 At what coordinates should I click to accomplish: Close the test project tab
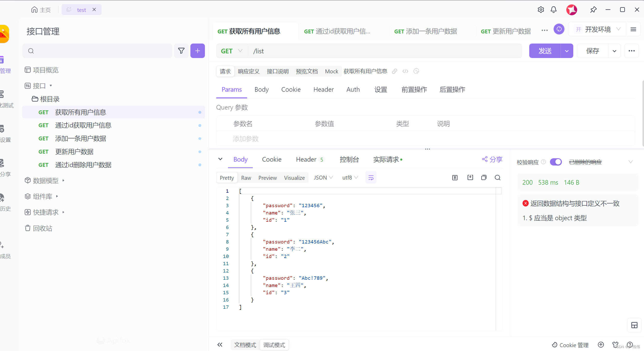point(94,10)
